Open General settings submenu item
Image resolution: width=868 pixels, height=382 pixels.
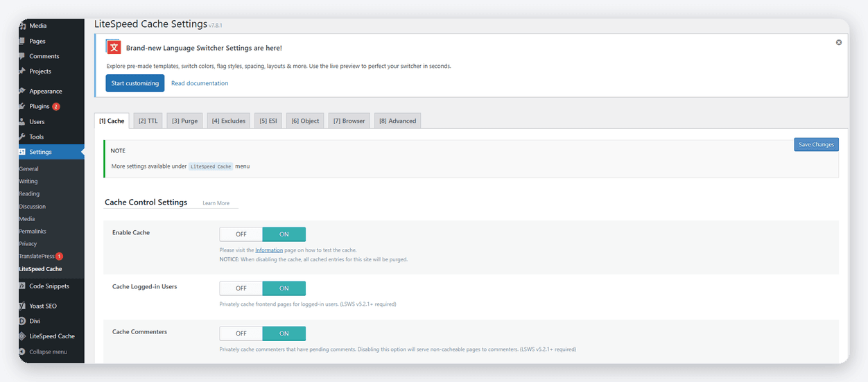(29, 168)
